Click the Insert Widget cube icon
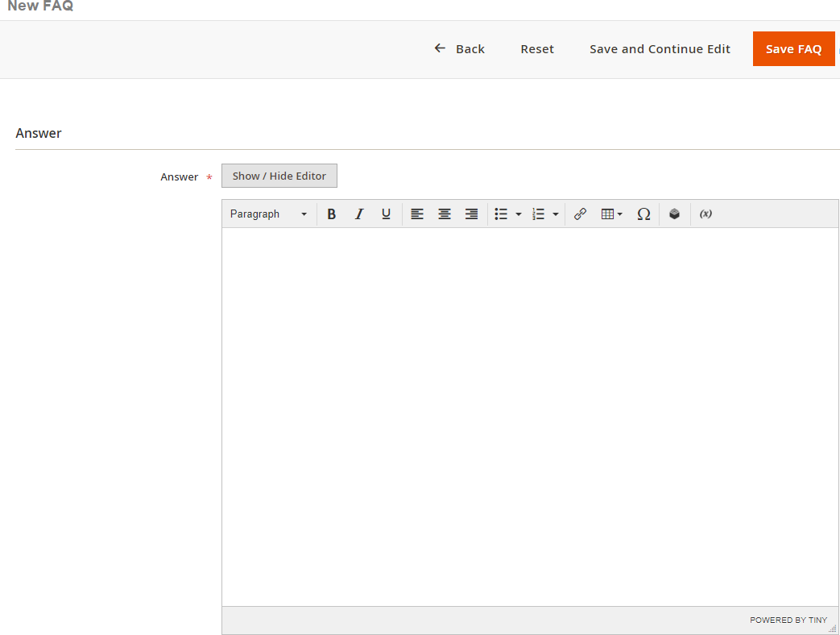Viewport: 840px width, 635px height. click(x=675, y=214)
